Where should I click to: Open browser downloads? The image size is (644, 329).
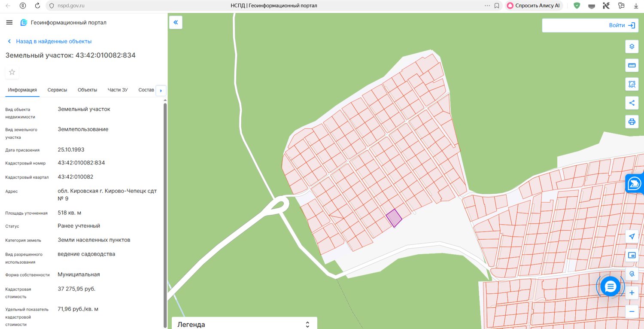tap(636, 6)
